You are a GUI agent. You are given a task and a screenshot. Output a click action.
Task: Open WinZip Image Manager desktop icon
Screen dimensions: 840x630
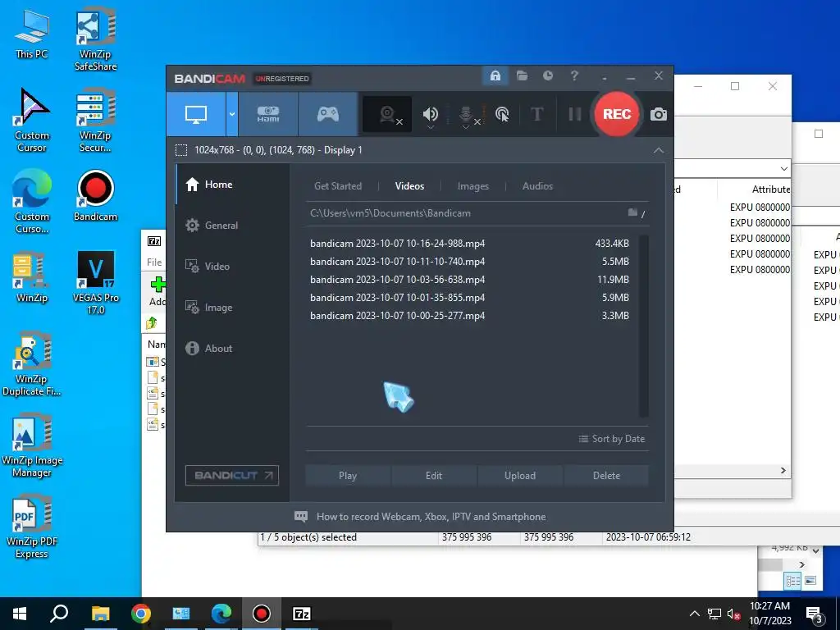(x=32, y=445)
